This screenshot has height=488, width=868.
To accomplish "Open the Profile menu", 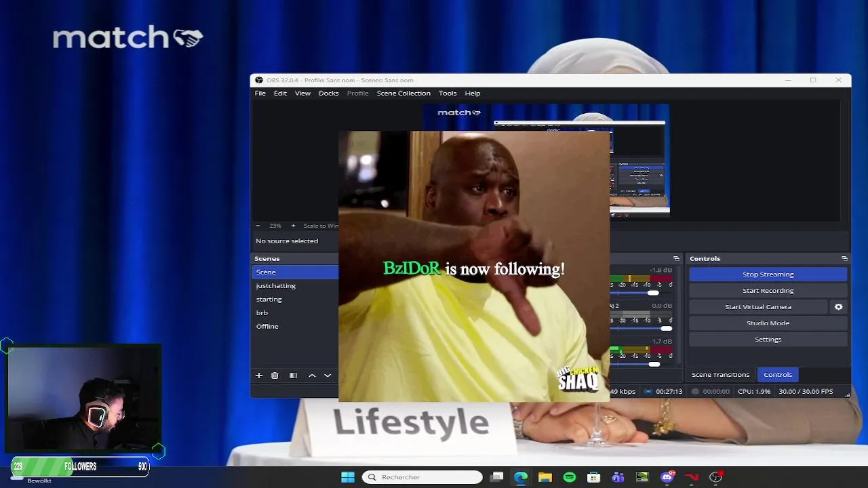I will point(357,93).
